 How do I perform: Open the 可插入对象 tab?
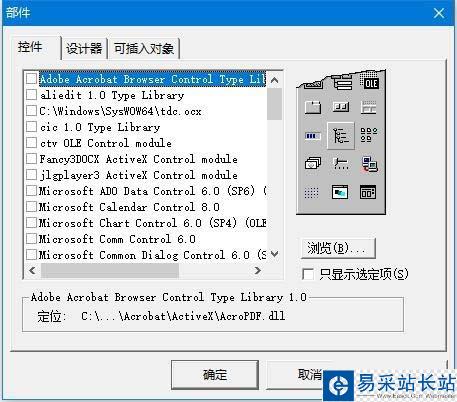pos(144,49)
